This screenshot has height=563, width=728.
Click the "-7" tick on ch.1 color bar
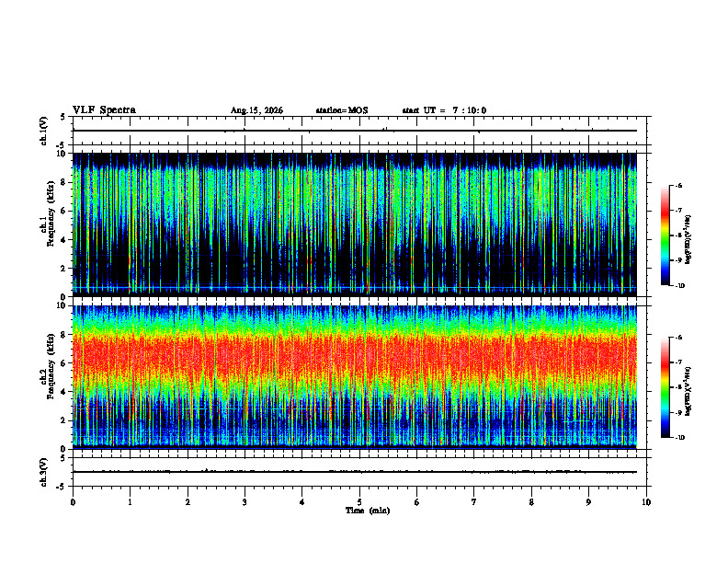[x=679, y=211]
